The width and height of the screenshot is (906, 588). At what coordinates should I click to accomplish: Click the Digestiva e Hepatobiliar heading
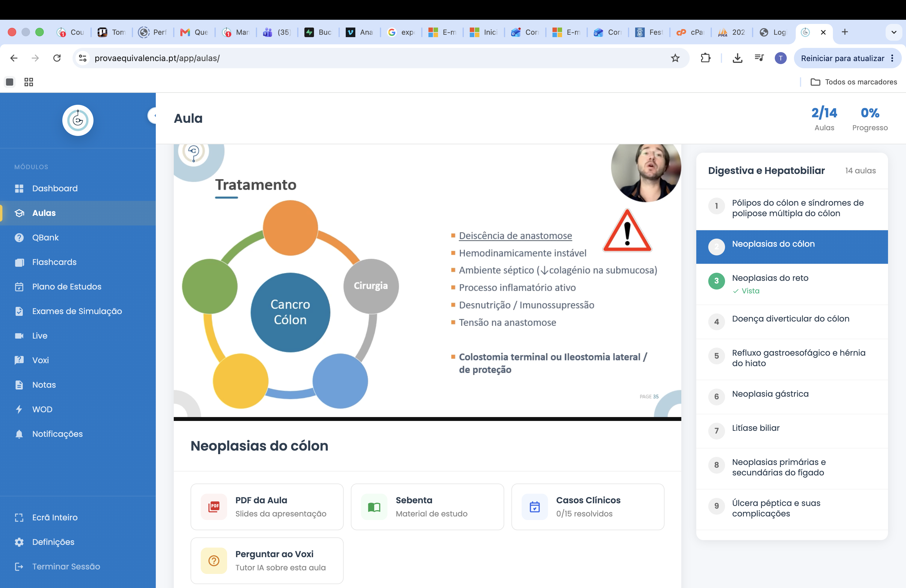point(766,170)
